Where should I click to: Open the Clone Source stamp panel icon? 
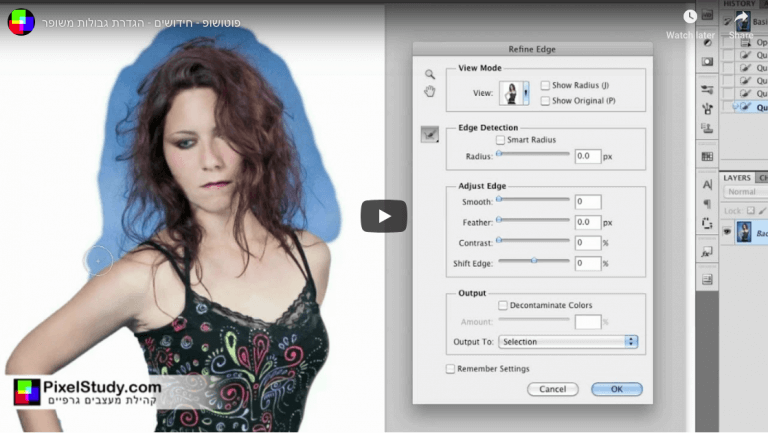click(707, 128)
